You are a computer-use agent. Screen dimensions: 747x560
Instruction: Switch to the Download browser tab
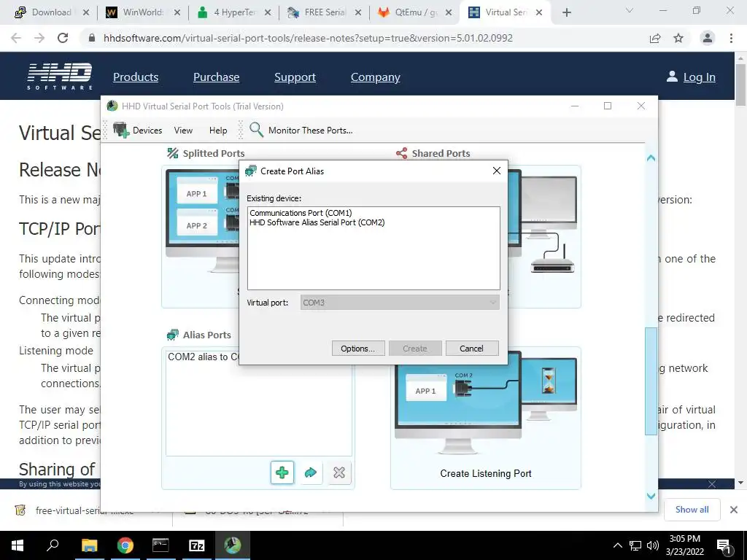[52, 12]
